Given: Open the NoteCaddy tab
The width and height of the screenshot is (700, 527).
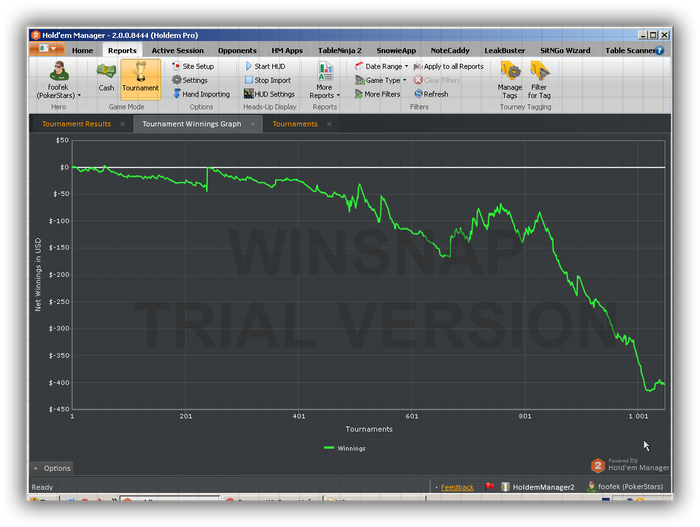Looking at the screenshot, I should [450, 50].
